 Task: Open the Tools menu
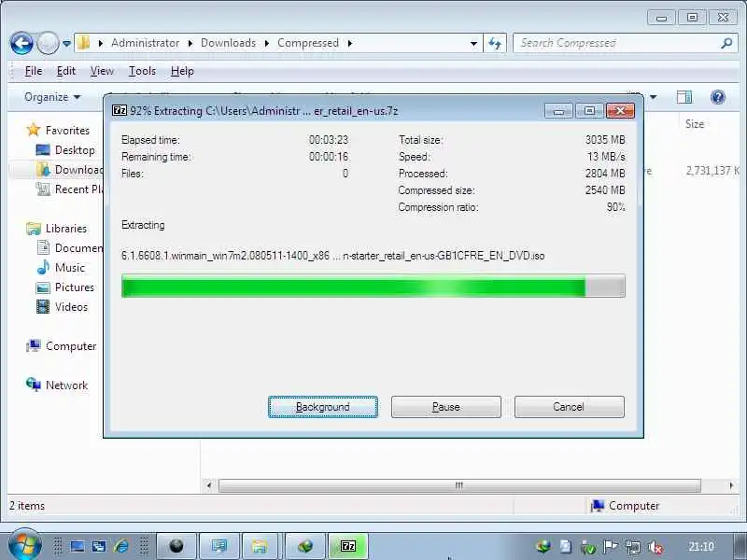[142, 71]
